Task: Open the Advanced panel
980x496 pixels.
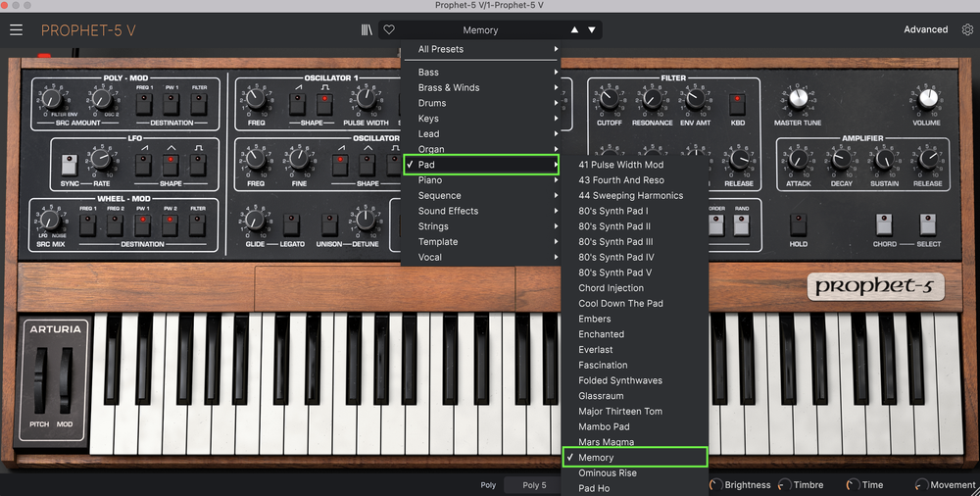Action: [x=926, y=29]
